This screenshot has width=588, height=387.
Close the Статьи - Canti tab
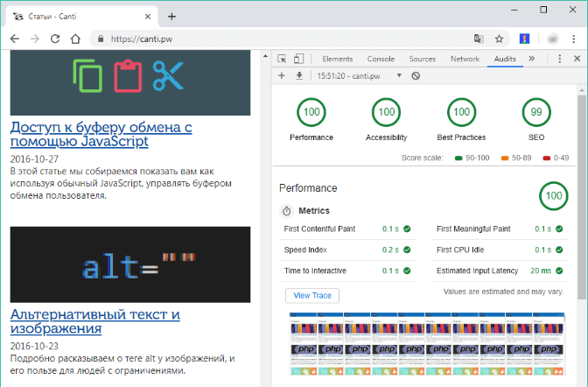148,17
